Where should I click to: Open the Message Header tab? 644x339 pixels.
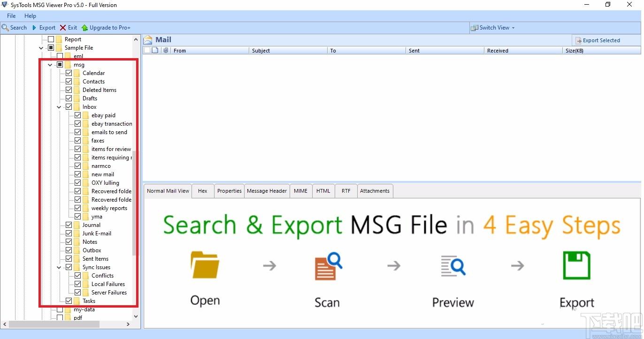(x=267, y=191)
